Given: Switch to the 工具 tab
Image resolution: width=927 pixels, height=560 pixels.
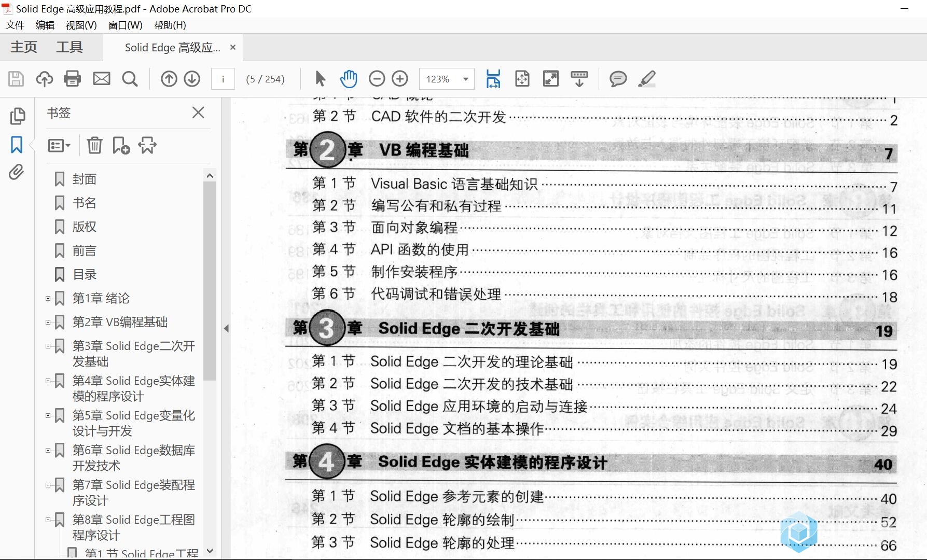Looking at the screenshot, I should pyautogui.click(x=70, y=47).
